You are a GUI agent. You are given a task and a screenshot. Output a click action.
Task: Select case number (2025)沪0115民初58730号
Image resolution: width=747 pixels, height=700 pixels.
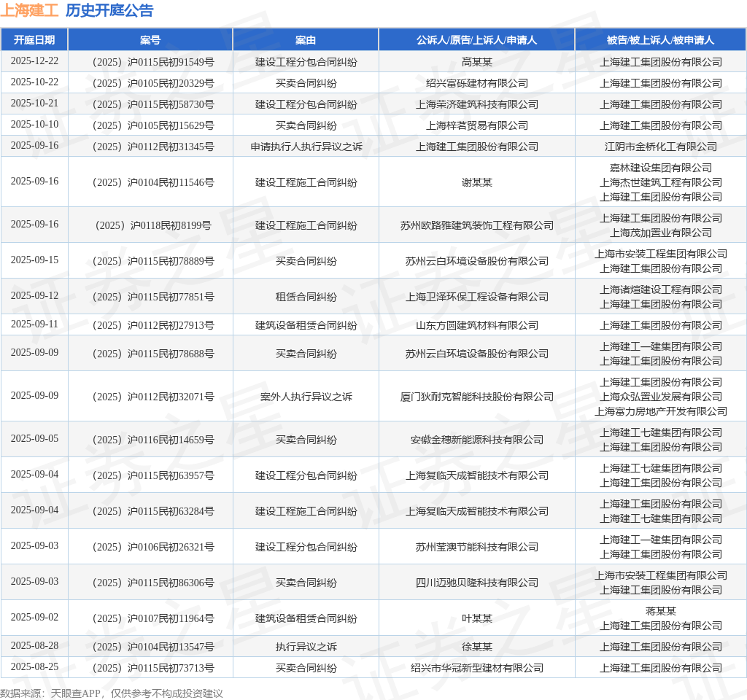(x=150, y=104)
